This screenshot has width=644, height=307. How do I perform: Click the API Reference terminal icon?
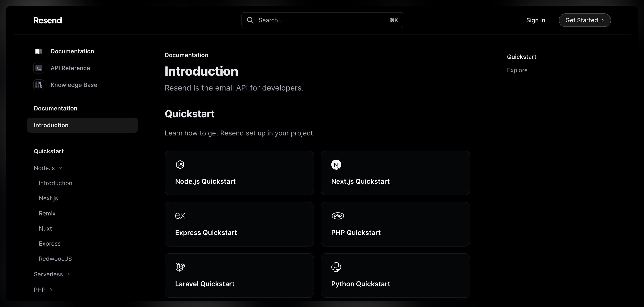39,68
